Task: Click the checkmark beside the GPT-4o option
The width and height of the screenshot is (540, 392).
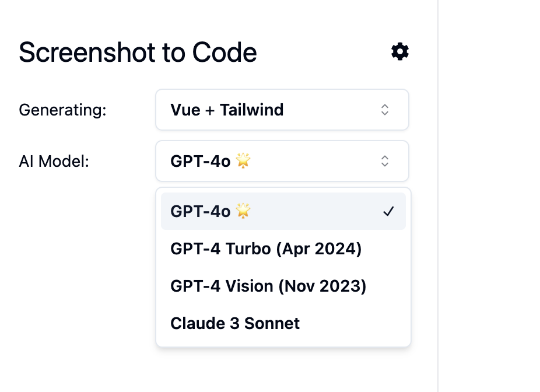Action: [388, 211]
